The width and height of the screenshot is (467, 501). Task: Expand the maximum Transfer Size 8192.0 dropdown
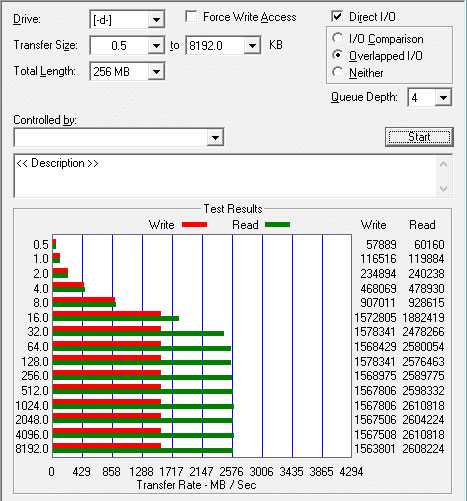(x=252, y=46)
